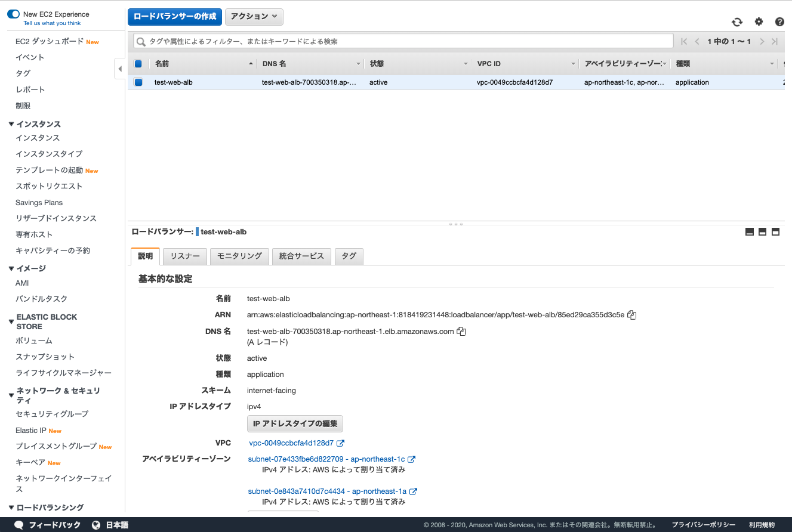The height and width of the screenshot is (532, 792).
Task: Open VPC in new tab via external link icon
Action: click(x=341, y=443)
